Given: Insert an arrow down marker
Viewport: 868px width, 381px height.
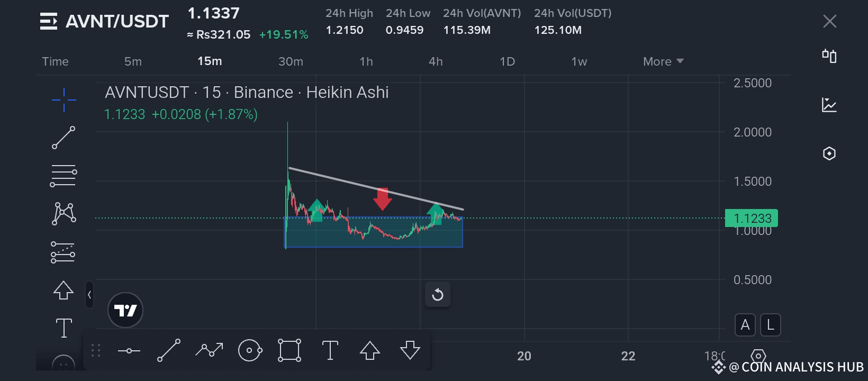Looking at the screenshot, I should point(410,350).
